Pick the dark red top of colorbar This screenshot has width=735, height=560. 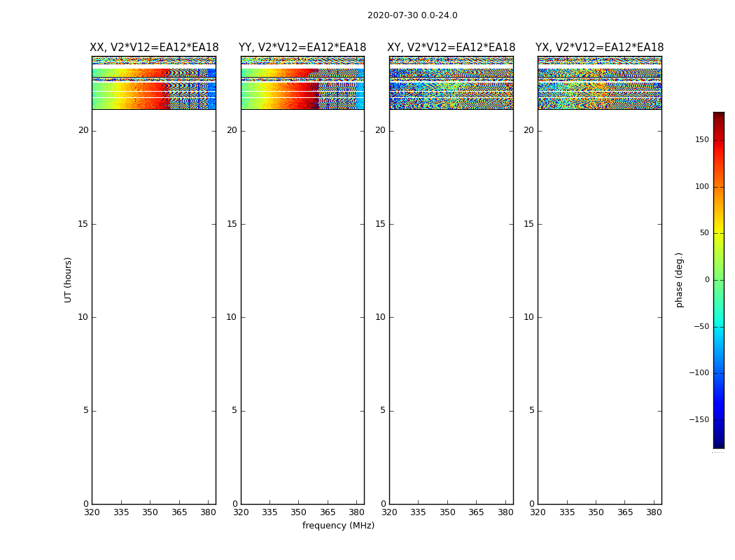718,116
